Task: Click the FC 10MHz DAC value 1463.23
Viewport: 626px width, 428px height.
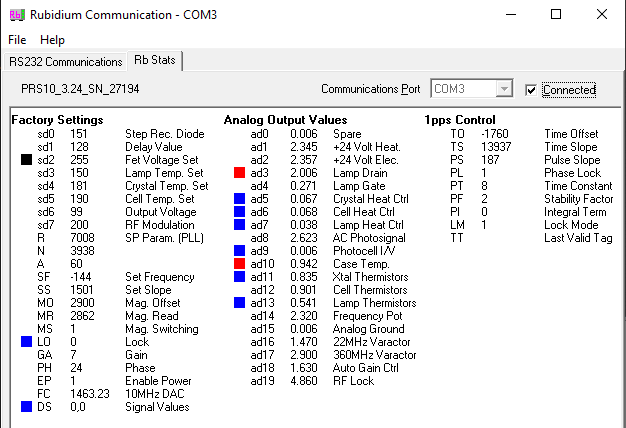Action: [87, 393]
